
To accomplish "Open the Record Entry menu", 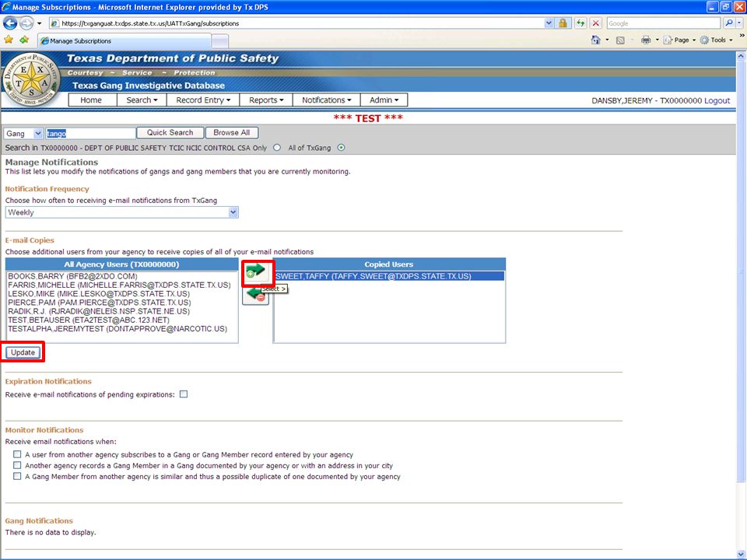I will (203, 100).
